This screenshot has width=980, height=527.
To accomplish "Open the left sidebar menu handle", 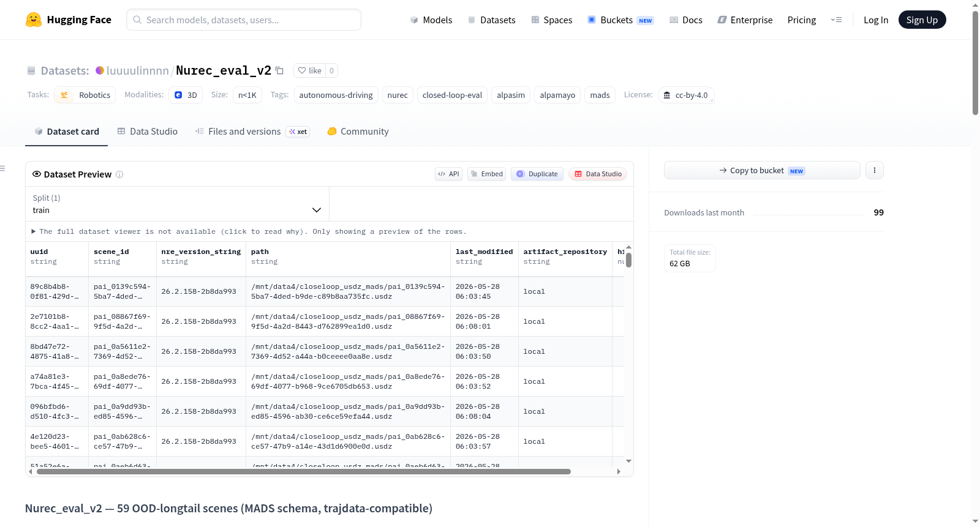I will [2, 168].
